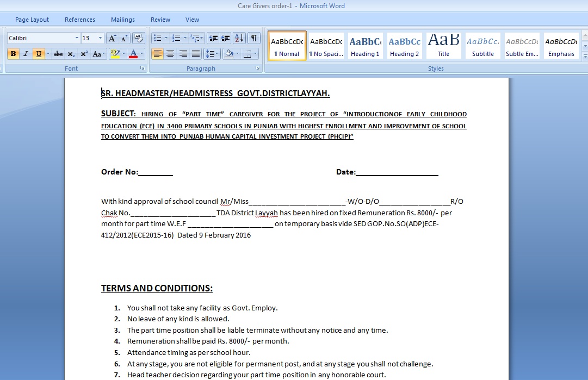The width and height of the screenshot is (588, 380).
Task: Click the Grow Font icon
Action: [x=112, y=38]
